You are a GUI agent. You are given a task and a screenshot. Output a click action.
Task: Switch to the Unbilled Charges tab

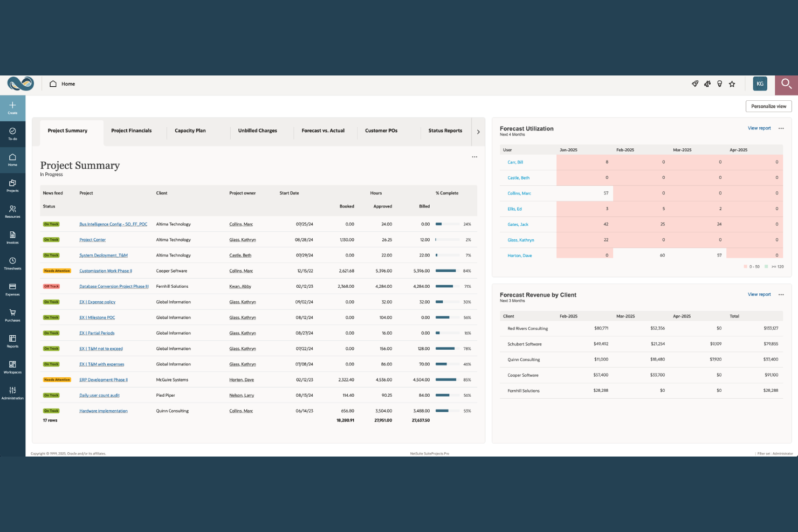257,131
